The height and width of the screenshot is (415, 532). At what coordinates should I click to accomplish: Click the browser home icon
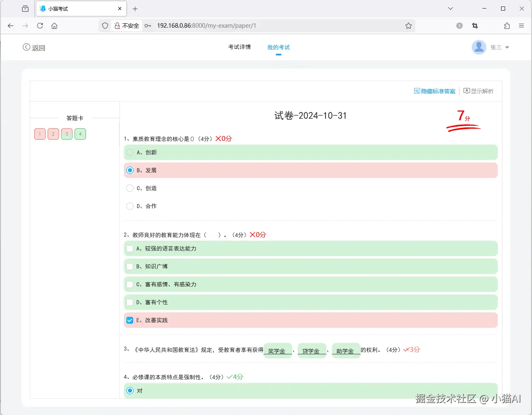(55, 25)
